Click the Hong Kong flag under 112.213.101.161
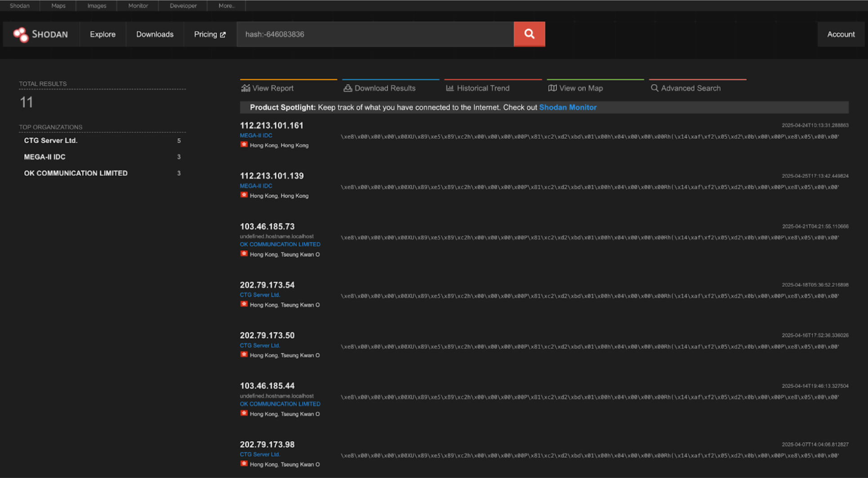This screenshot has height=478, width=868. coord(244,145)
